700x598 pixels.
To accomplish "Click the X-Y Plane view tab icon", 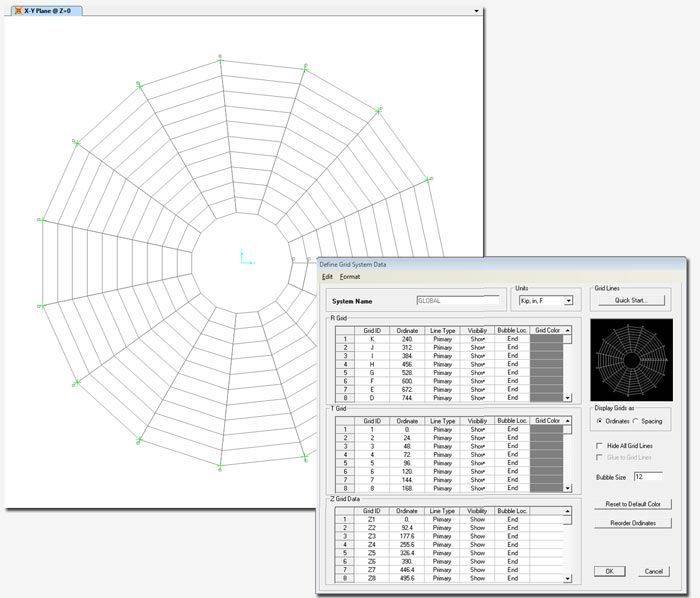I will click(18, 10).
